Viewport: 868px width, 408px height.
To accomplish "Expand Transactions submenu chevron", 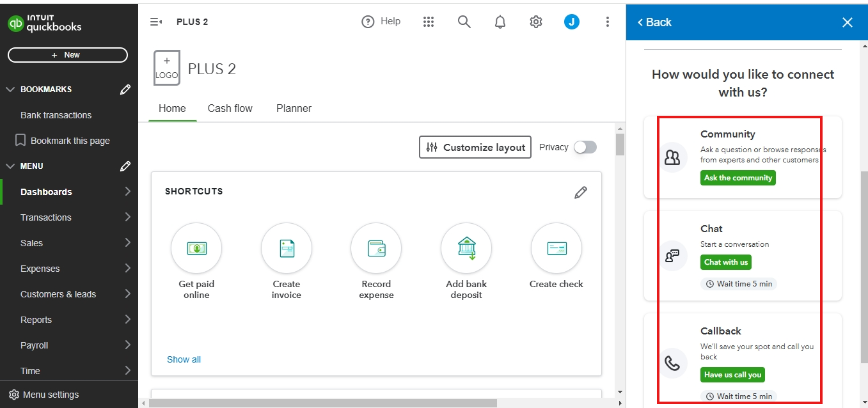I will pyautogui.click(x=128, y=217).
